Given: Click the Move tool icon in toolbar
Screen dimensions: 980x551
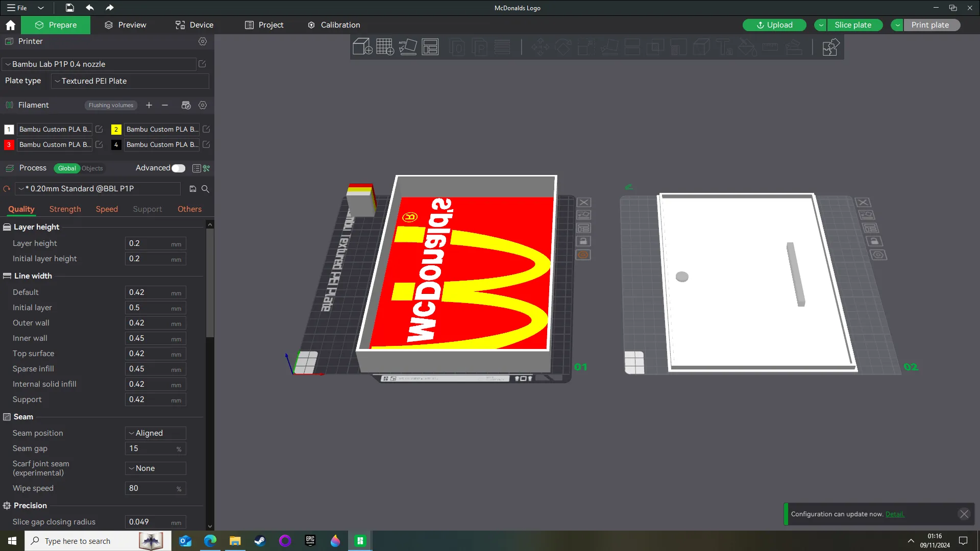Looking at the screenshot, I should click(540, 47).
